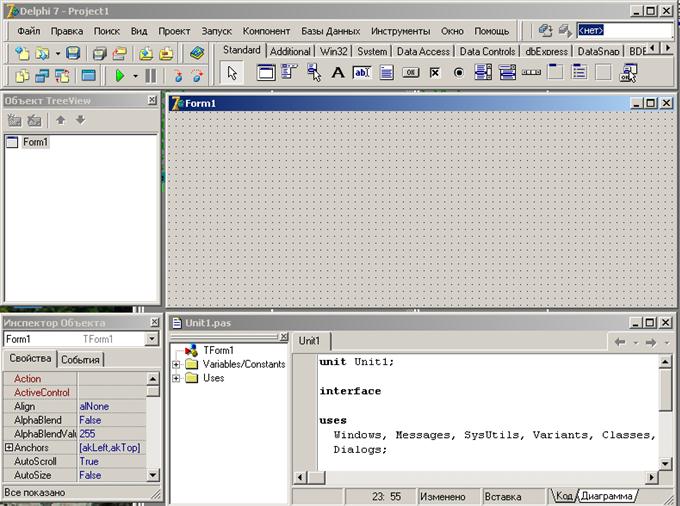
Task: Select the ComboBox component icon
Action: click(507, 72)
